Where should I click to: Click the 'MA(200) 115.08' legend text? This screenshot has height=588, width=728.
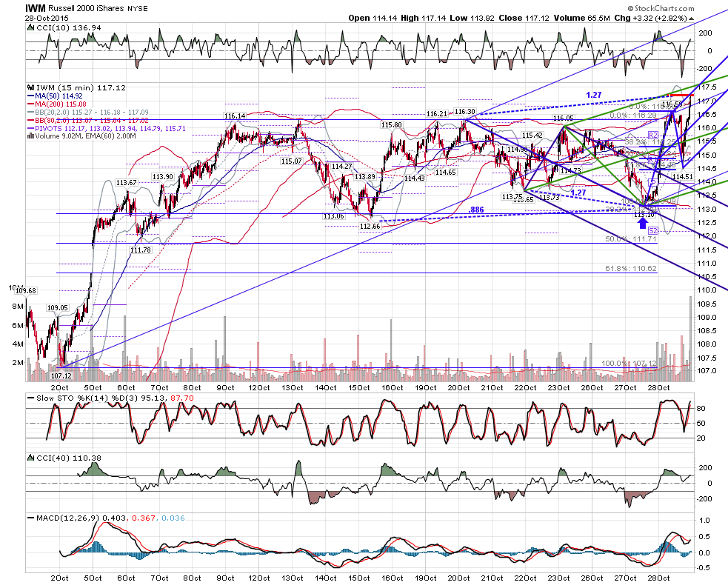coord(61,104)
